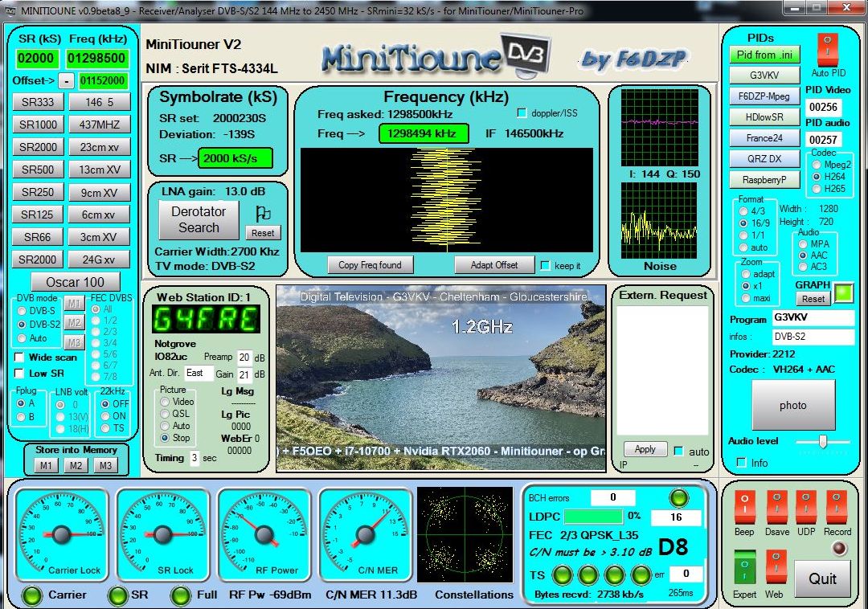This screenshot has height=609, width=868.
Task: Click the RaspberryP preset button
Action: point(764,180)
